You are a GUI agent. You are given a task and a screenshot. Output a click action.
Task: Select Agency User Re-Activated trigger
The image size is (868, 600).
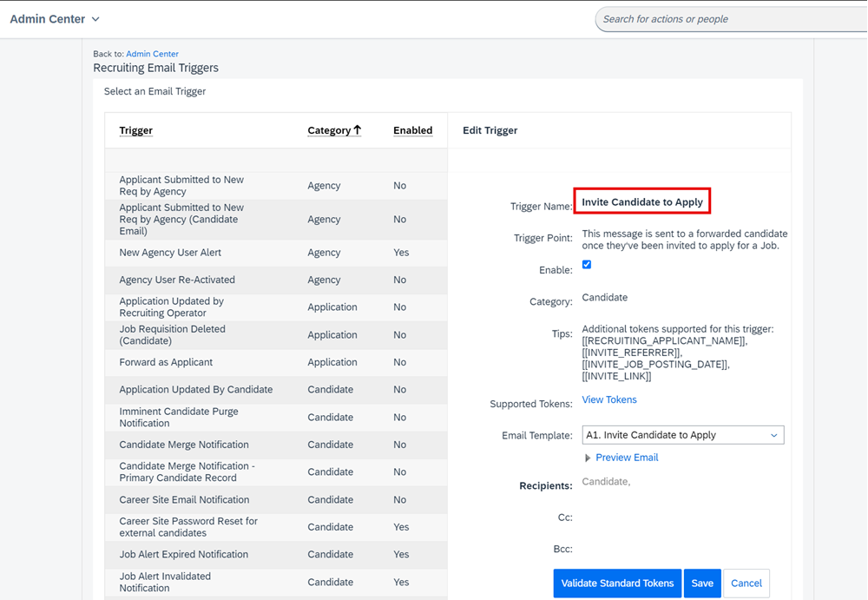click(177, 280)
